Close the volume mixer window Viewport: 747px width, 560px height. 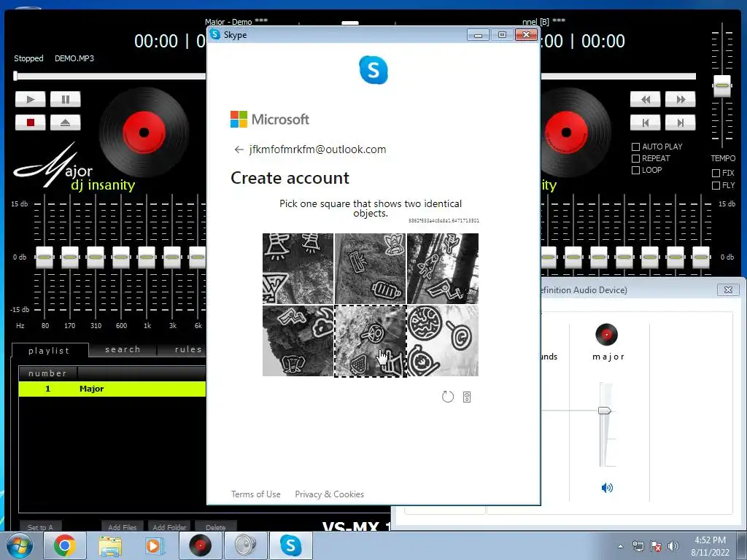(728, 289)
